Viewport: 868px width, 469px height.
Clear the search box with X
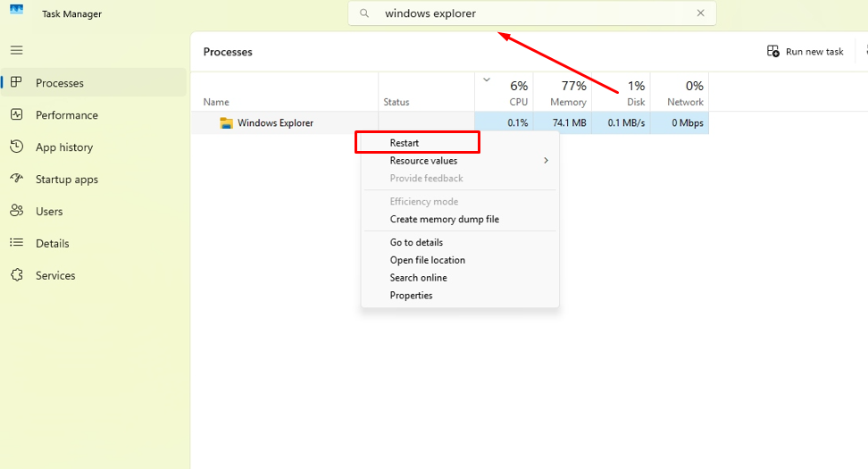(x=700, y=13)
